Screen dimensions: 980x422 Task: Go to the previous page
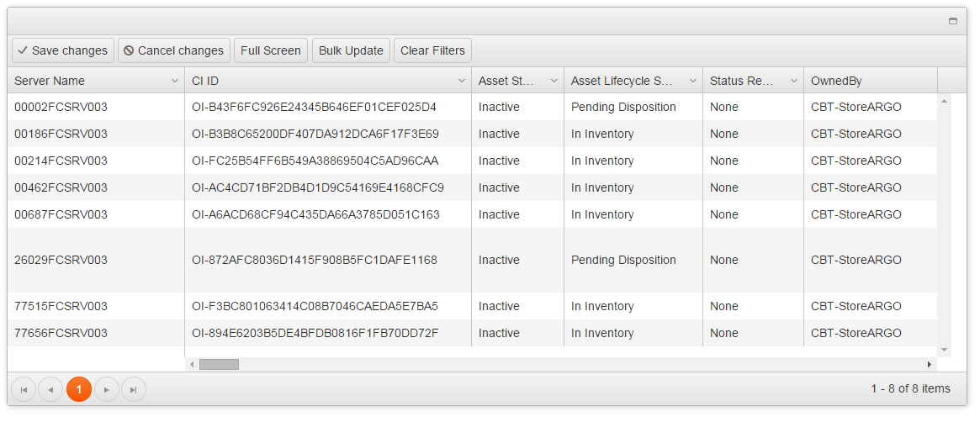point(50,389)
